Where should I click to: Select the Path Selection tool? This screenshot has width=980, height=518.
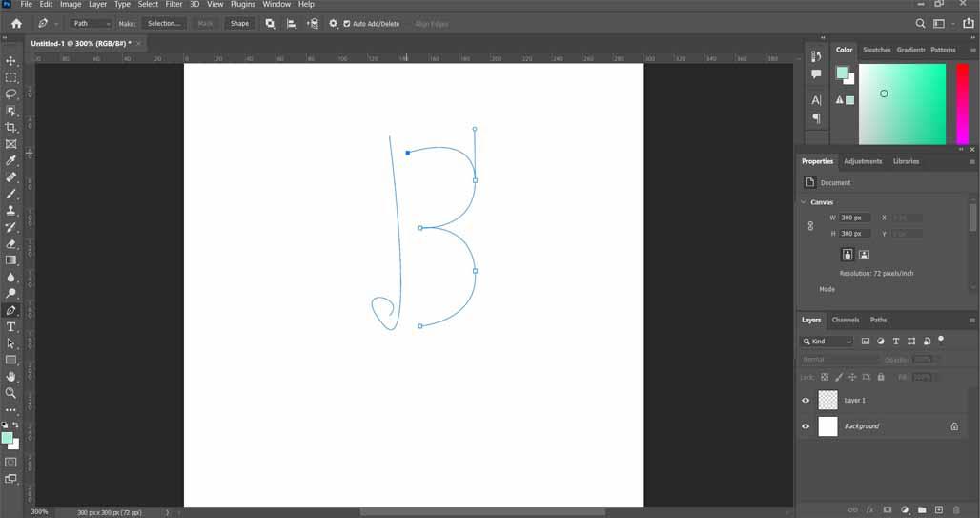[x=10, y=343]
